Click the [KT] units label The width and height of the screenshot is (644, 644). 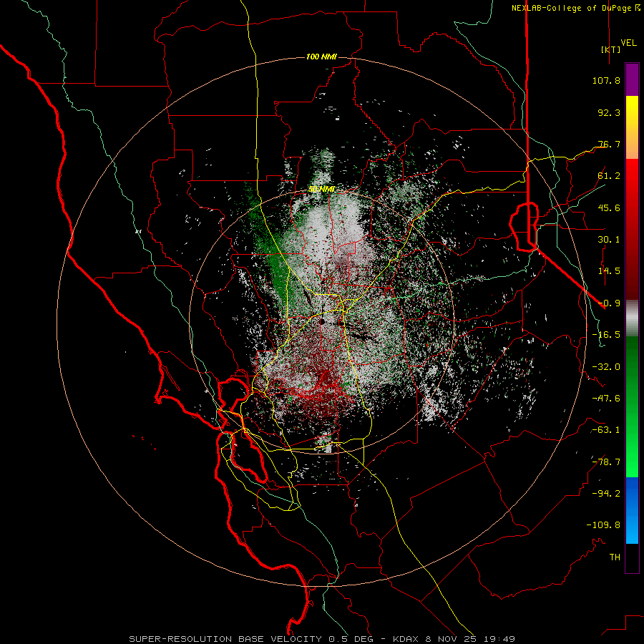610,49
